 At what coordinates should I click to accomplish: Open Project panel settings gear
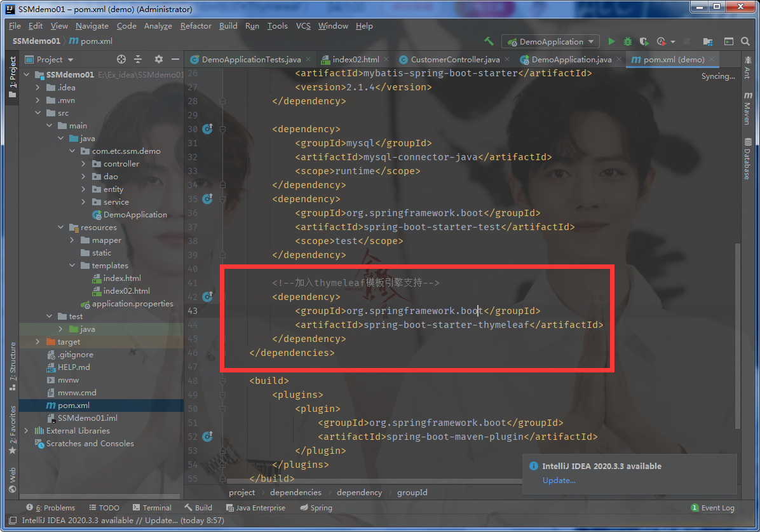158,59
